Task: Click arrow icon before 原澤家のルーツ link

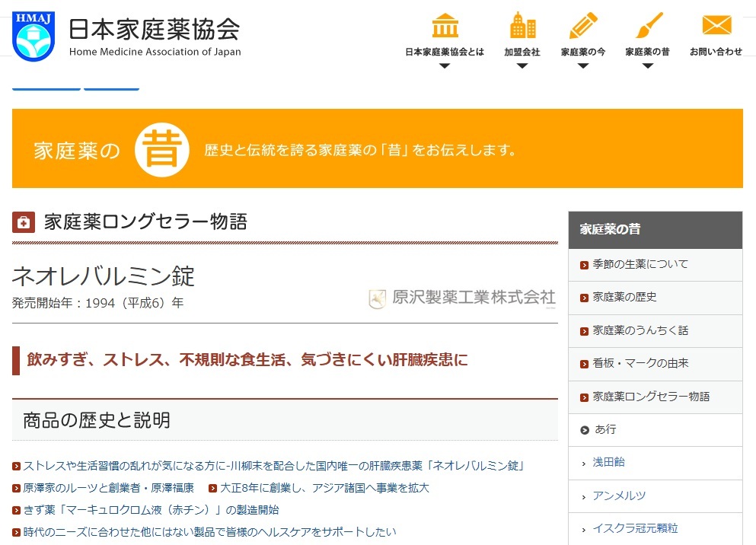Action: coord(17,489)
